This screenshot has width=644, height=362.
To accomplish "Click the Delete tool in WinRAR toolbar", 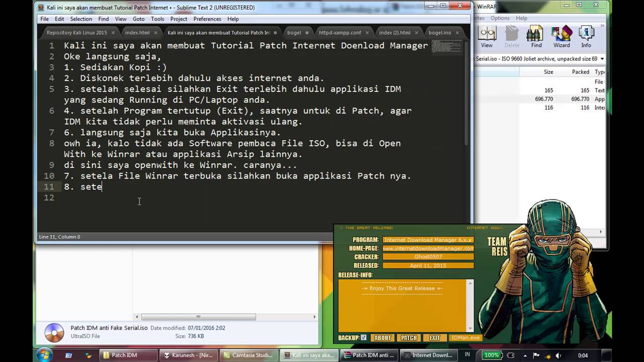I will pos(512,37).
